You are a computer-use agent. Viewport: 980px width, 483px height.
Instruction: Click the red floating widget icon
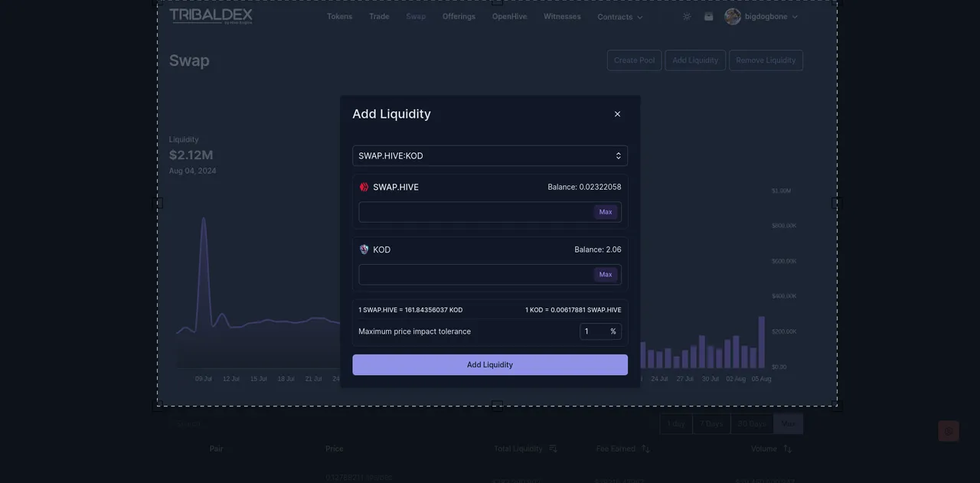(949, 431)
